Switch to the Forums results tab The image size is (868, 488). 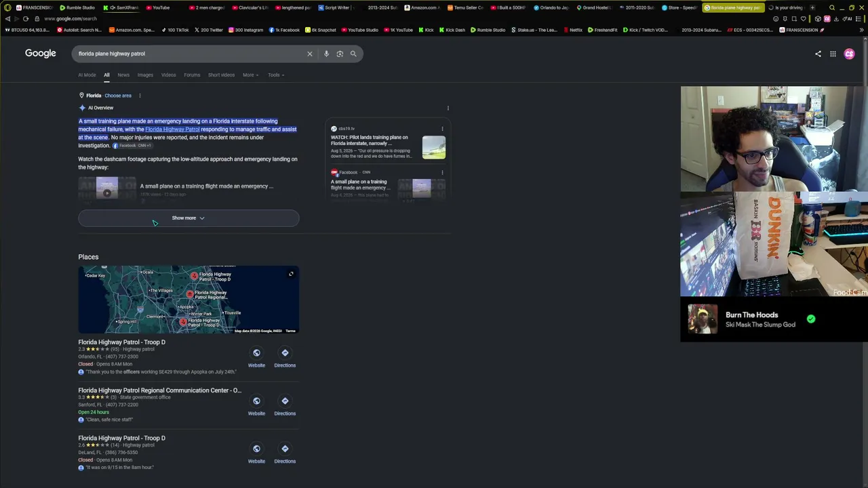click(192, 75)
